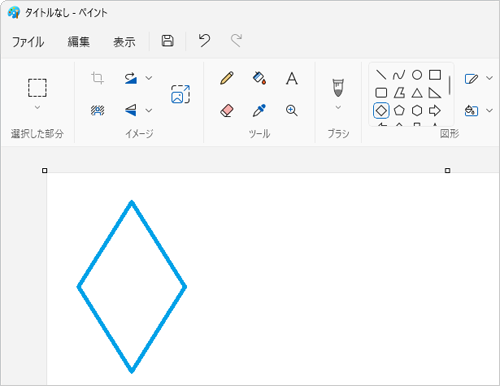Choose the pentagon shape
This screenshot has height=386, width=500.
(x=399, y=111)
